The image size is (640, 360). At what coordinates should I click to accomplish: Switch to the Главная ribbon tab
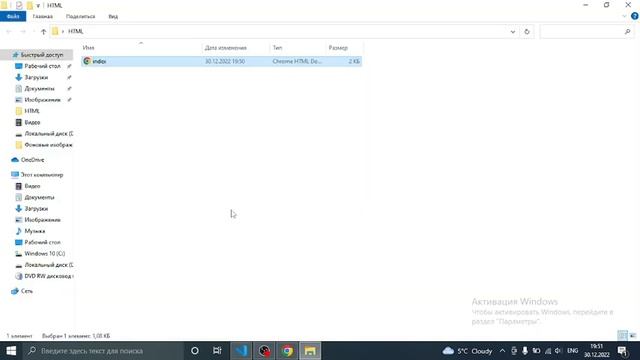tap(42, 16)
